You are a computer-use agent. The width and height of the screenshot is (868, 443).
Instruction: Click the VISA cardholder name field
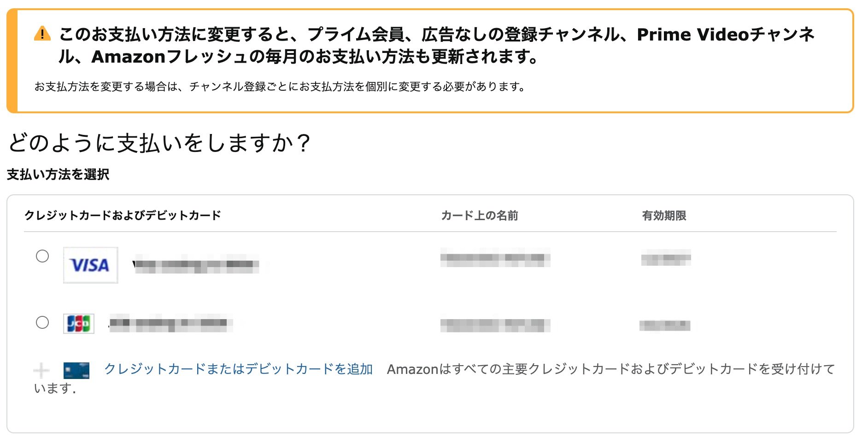pyautogui.click(x=495, y=257)
